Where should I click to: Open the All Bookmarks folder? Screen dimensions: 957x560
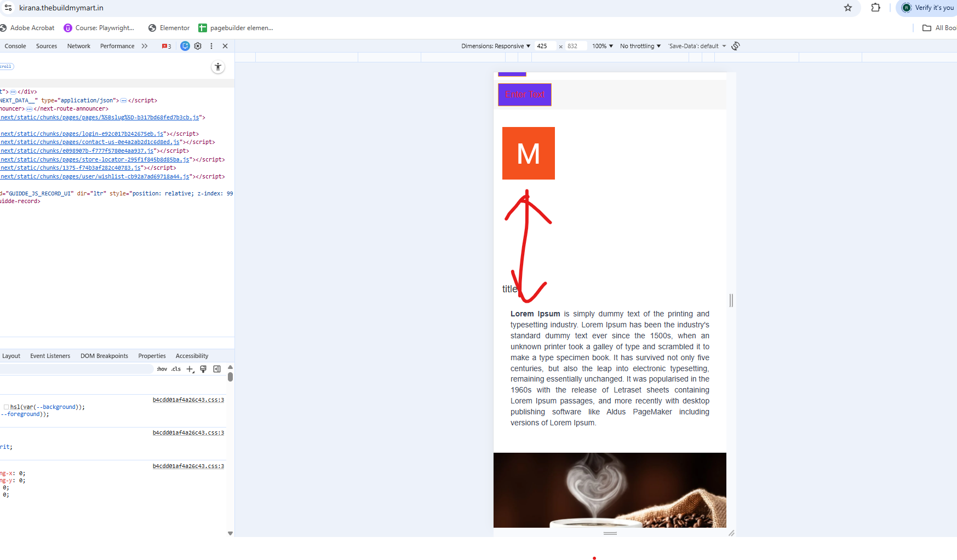coord(939,28)
